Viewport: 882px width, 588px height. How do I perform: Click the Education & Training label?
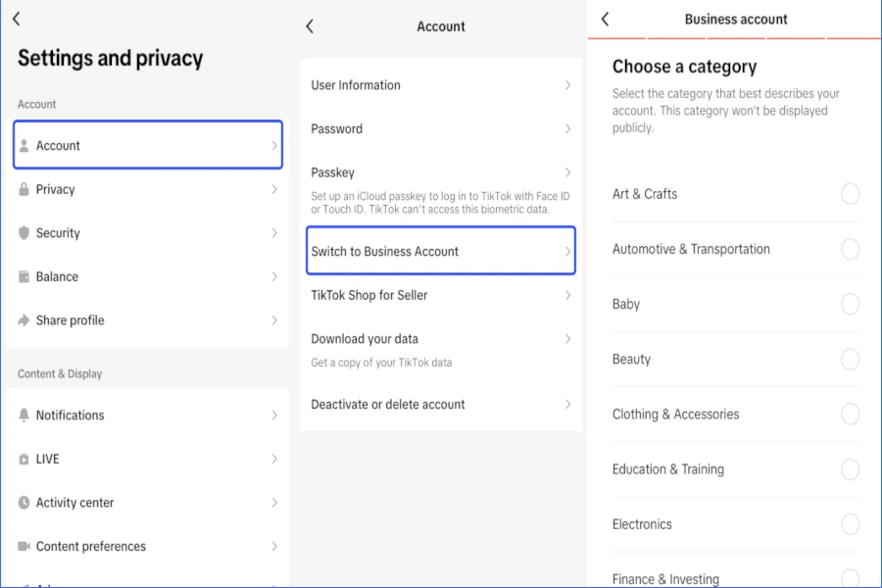[668, 469]
